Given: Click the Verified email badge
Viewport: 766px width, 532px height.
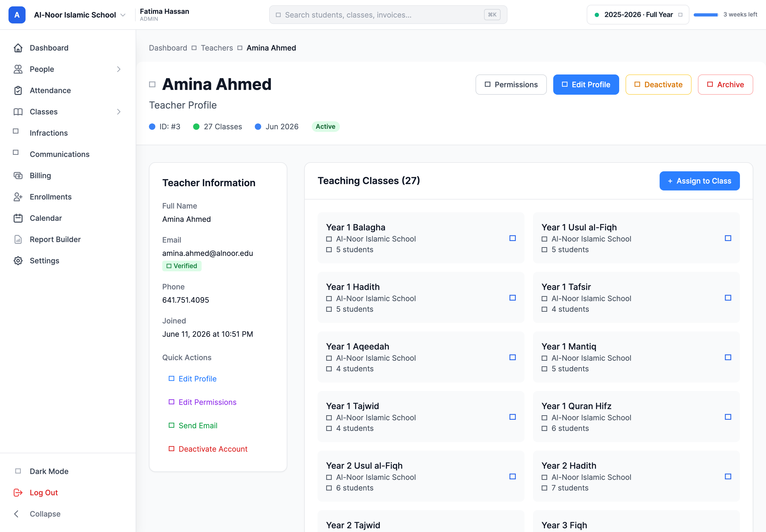Looking at the screenshot, I should click(182, 266).
